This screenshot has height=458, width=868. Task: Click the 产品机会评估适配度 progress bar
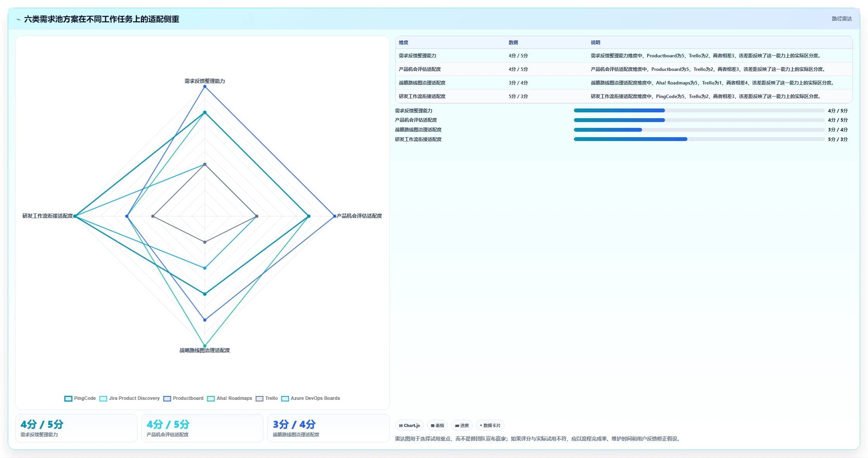click(699, 120)
